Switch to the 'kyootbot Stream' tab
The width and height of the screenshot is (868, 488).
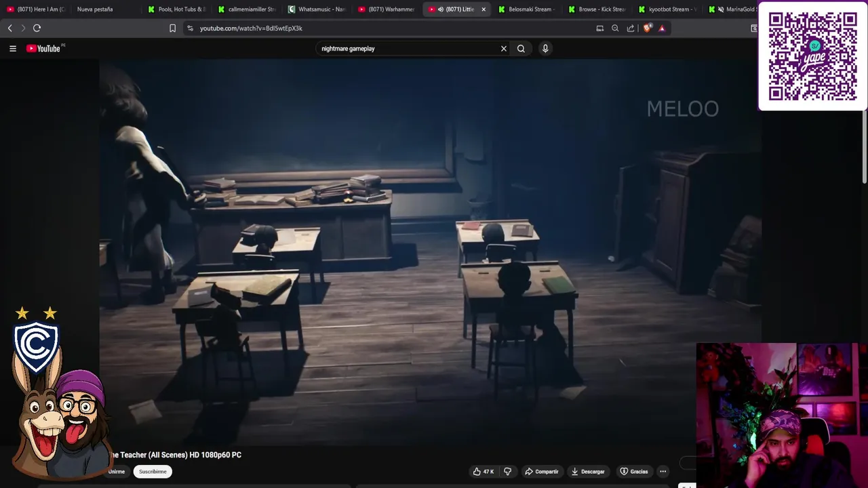[669, 9]
